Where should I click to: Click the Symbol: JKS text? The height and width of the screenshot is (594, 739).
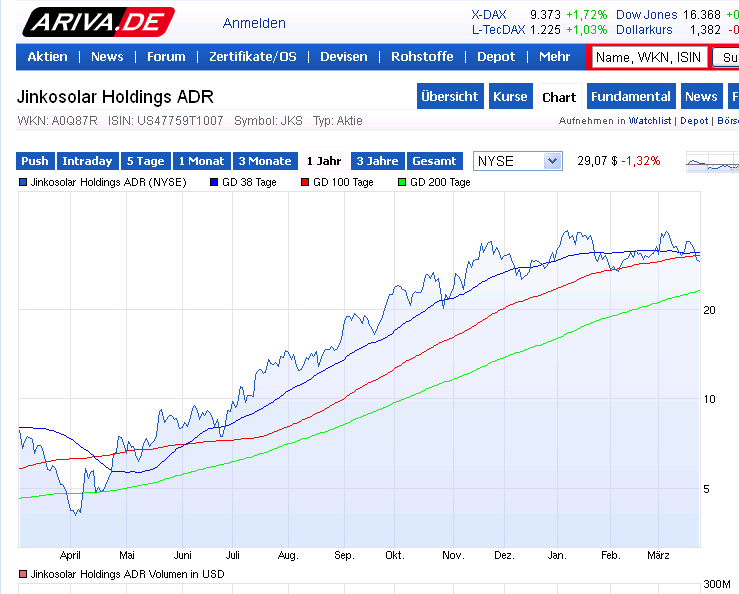[x=268, y=121]
